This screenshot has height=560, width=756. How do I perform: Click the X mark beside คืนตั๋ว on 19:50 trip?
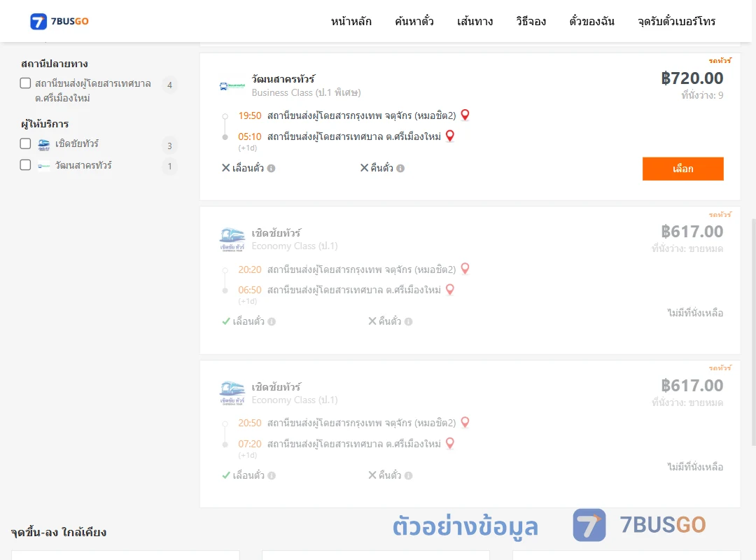365,168
